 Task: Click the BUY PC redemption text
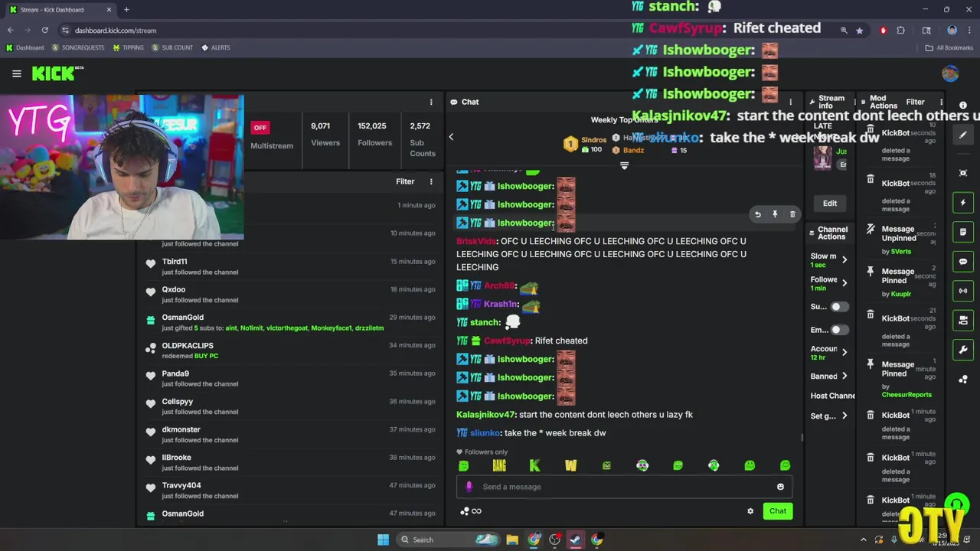click(206, 356)
